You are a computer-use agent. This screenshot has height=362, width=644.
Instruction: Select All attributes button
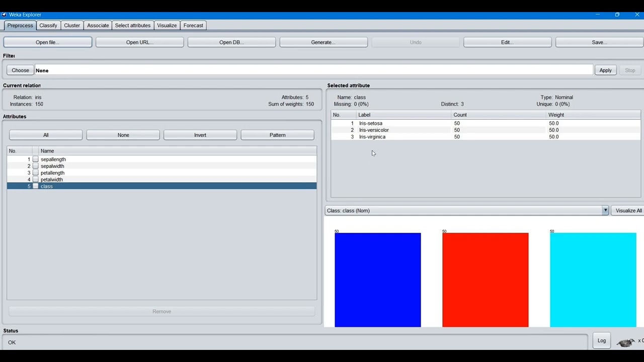coord(46,135)
